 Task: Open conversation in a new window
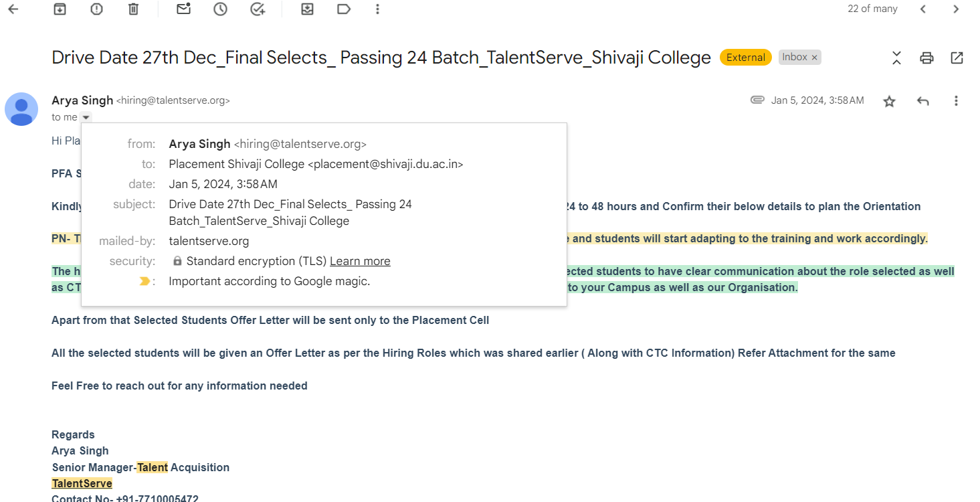957,58
